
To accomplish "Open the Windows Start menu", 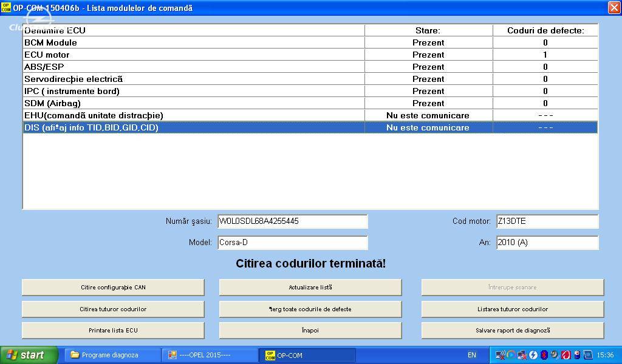I will coord(29,355).
